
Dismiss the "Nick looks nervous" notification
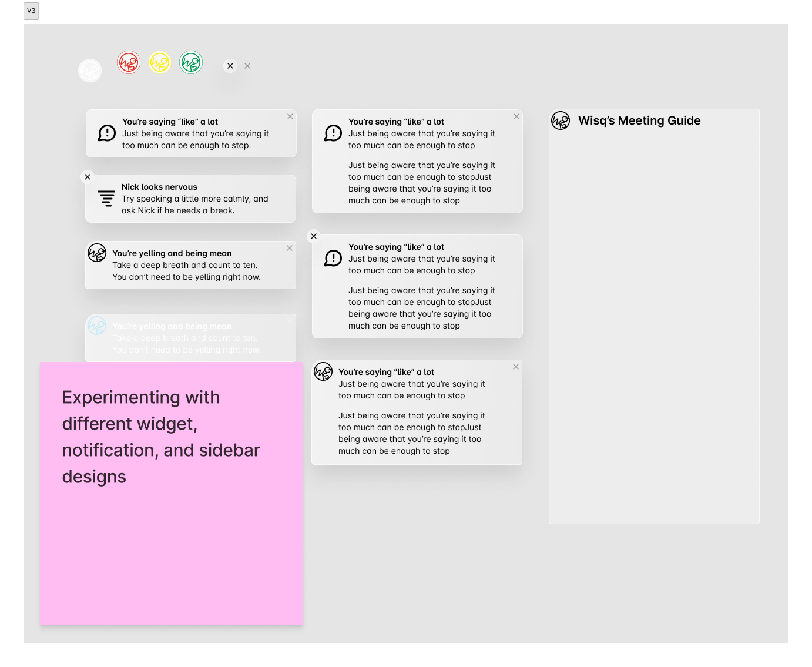88,177
